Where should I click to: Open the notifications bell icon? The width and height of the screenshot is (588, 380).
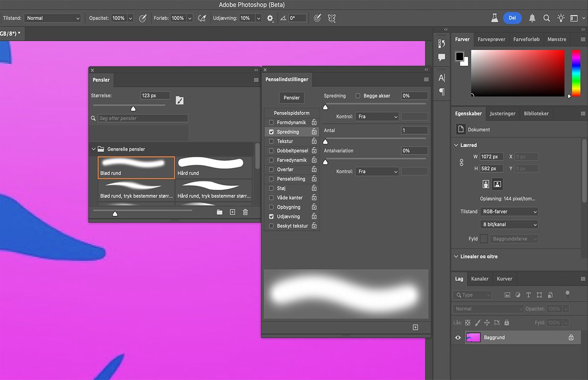tap(532, 18)
